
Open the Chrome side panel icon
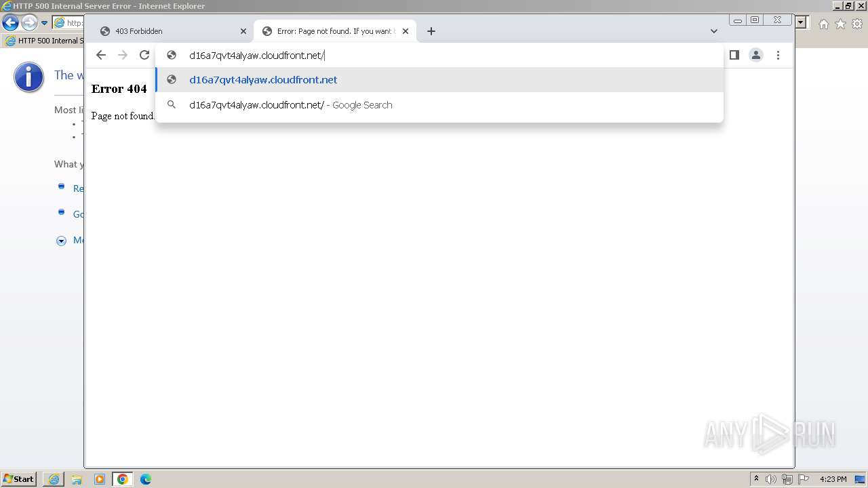click(x=734, y=56)
